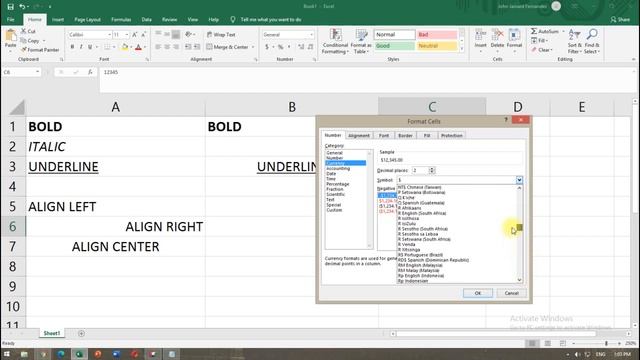The image size is (640, 360).
Task: Click the Orientation text-angle icon
Action: [188, 35]
